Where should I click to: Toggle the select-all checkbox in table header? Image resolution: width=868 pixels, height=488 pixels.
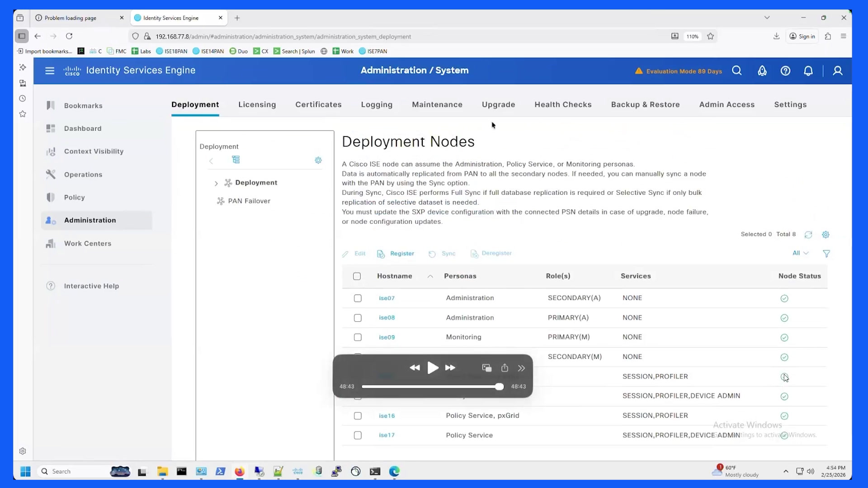pos(357,276)
